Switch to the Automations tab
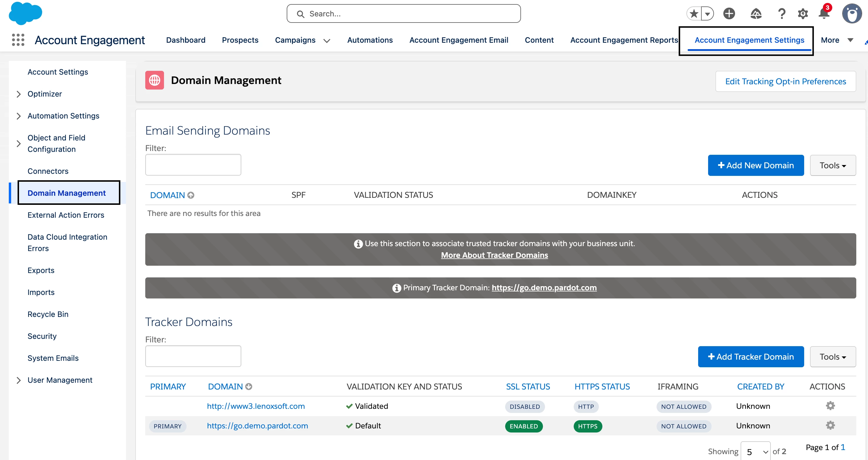The height and width of the screenshot is (460, 868). 370,40
